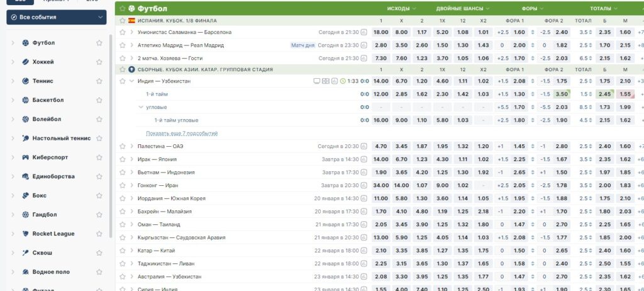Star the Испания Кубок league header

(123, 21)
